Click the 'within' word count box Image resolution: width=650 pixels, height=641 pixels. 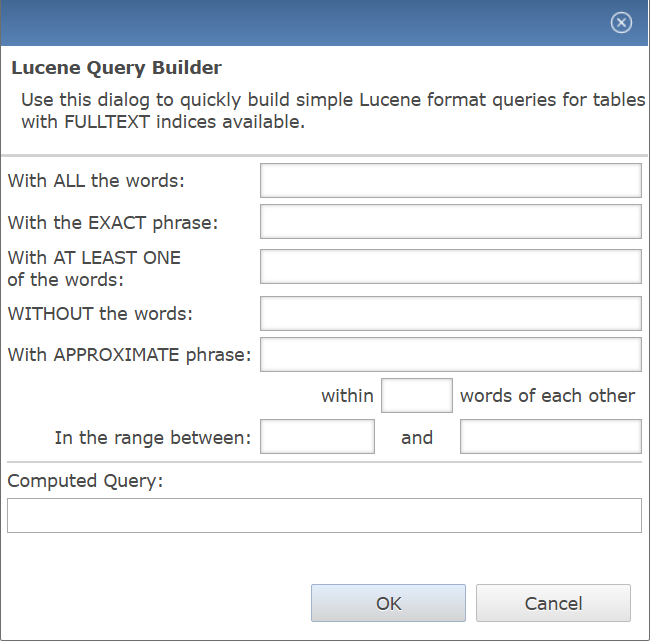click(417, 396)
